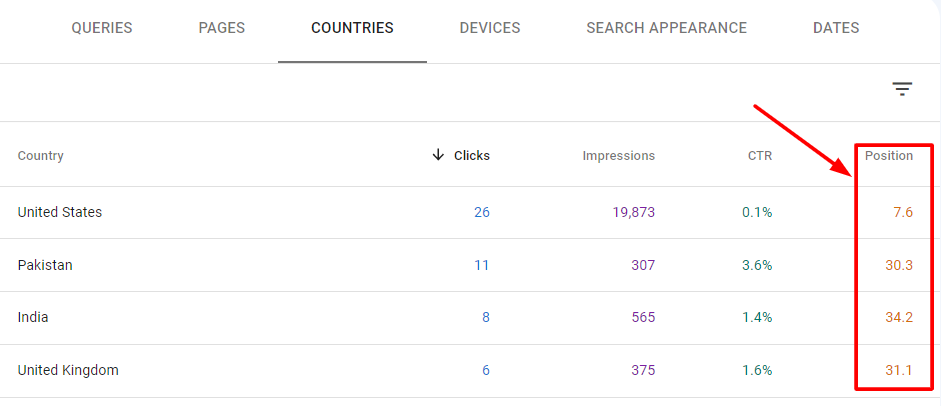Sort table by Country column header
941x406 pixels.
click(x=41, y=156)
